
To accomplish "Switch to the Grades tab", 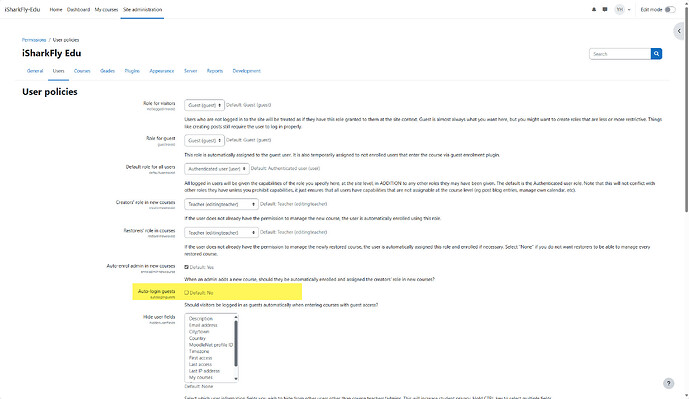I will 107,71.
